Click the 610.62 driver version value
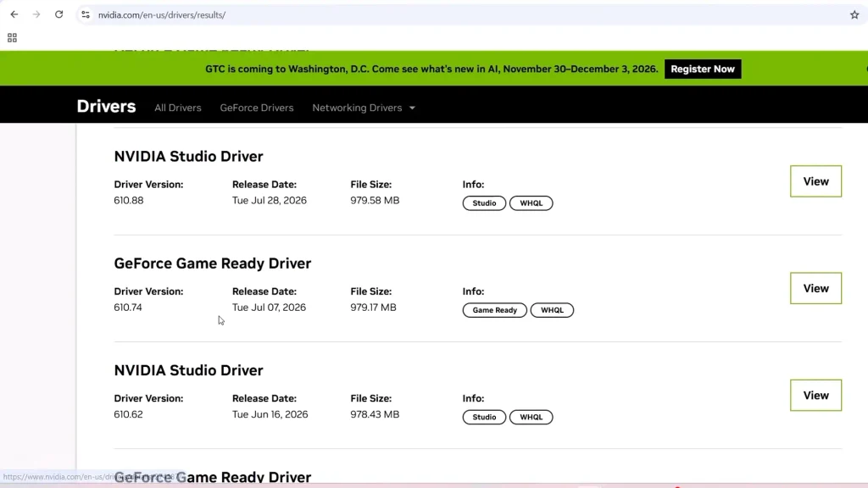Viewport: 868px width, 488px height. (x=129, y=414)
